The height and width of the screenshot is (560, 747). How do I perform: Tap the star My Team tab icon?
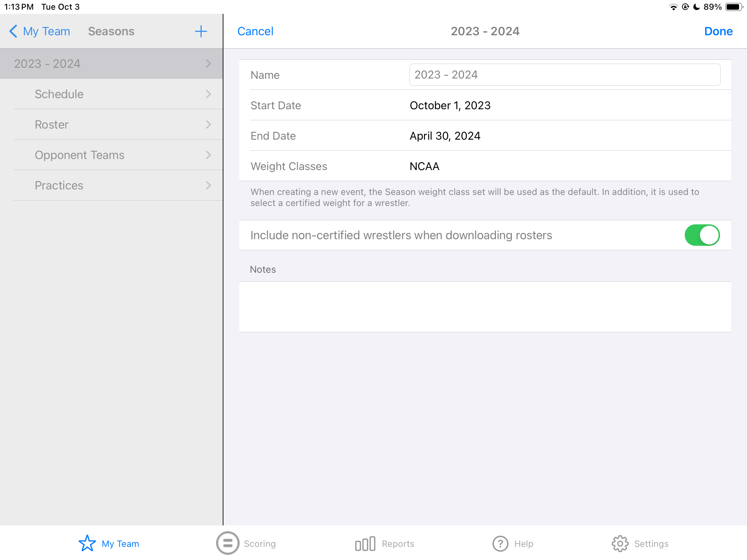pos(87,543)
